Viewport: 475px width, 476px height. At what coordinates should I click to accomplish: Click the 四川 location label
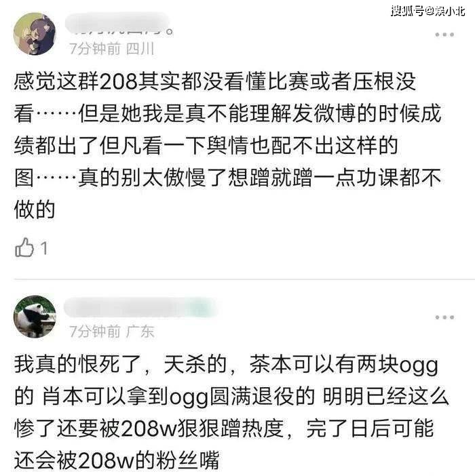(140, 49)
